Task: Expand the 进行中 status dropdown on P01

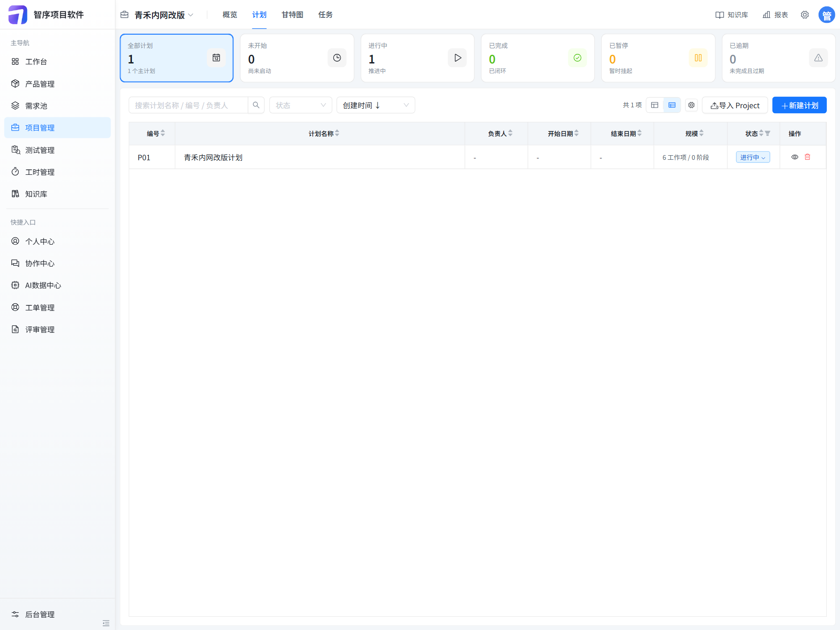Action: 753,157
